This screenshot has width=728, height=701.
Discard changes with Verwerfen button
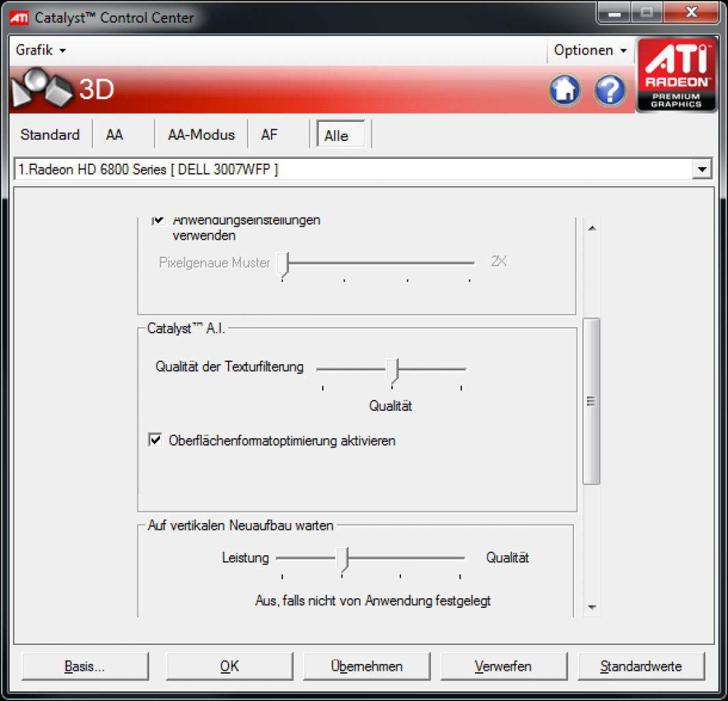[x=504, y=666]
